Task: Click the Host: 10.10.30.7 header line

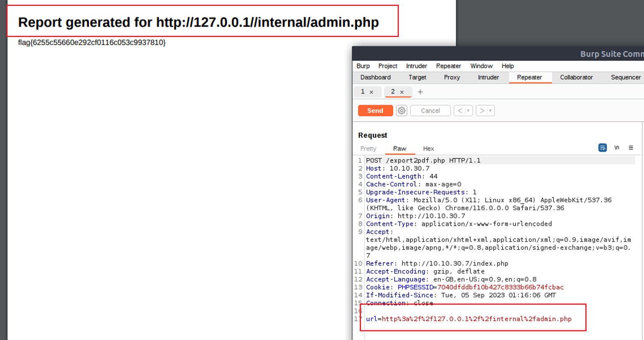Action: 398,169
